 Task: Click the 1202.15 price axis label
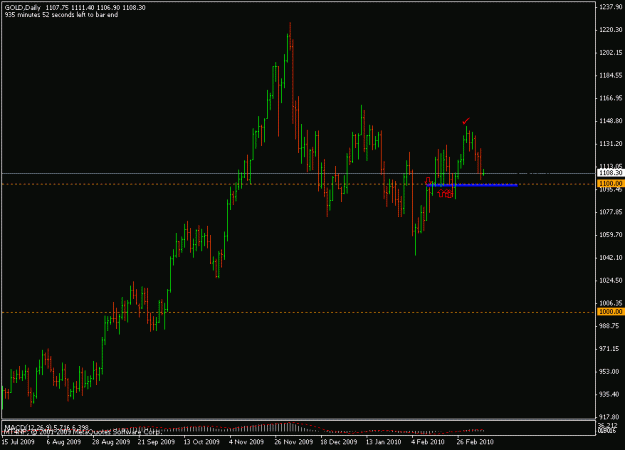click(x=611, y=53)
